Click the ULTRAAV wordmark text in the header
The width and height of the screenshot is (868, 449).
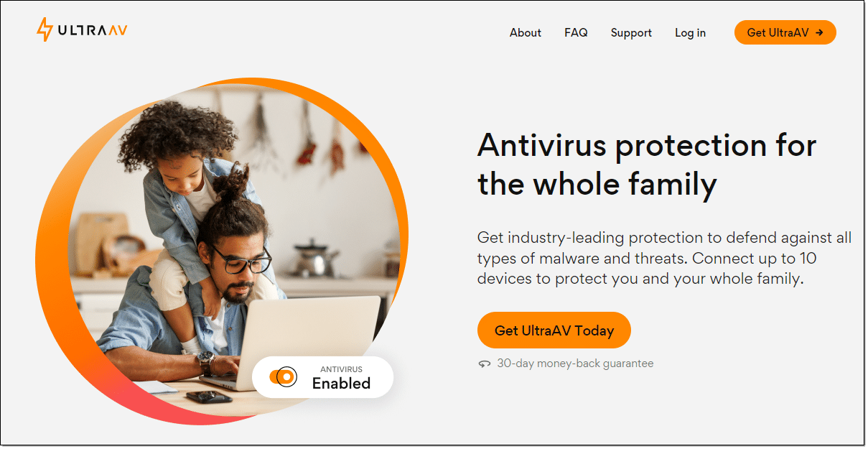point(93,30)
